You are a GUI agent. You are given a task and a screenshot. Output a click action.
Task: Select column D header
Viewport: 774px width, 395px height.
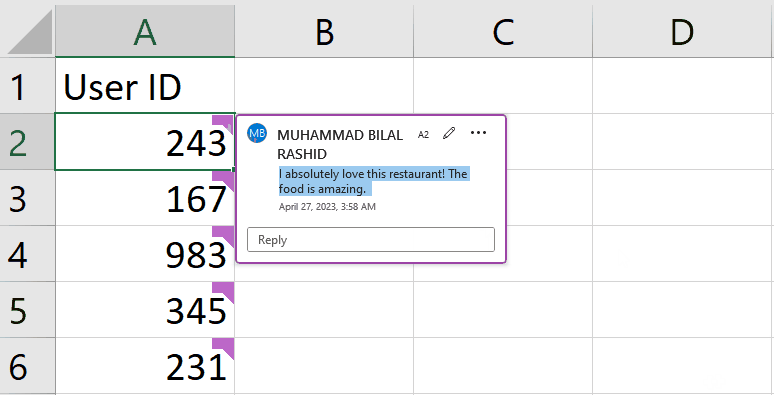[683, 31]
